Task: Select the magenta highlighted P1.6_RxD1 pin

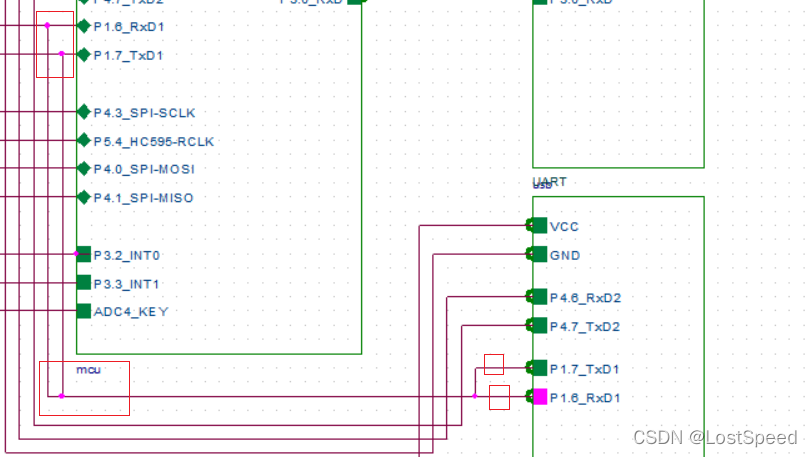Action: tap(540, 397)
